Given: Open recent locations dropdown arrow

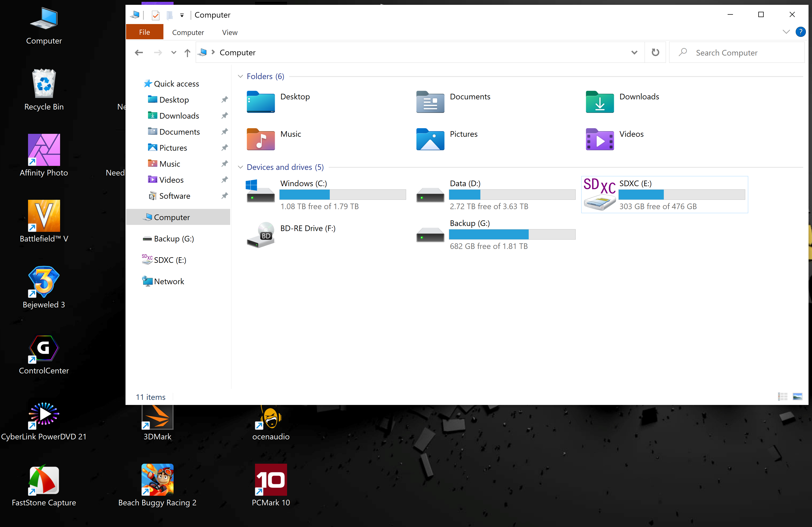Looking at the screenshot, I should [x=174, y=53].
